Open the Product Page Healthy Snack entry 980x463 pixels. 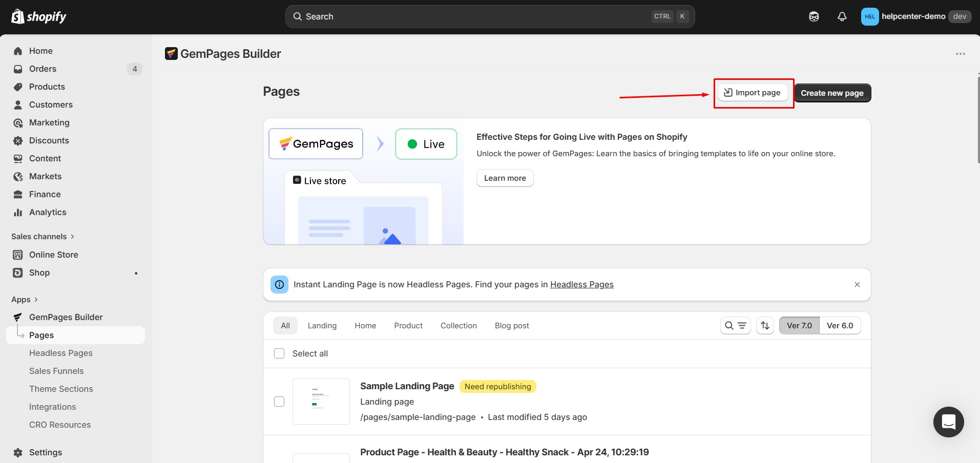click(x=504, y=452)
